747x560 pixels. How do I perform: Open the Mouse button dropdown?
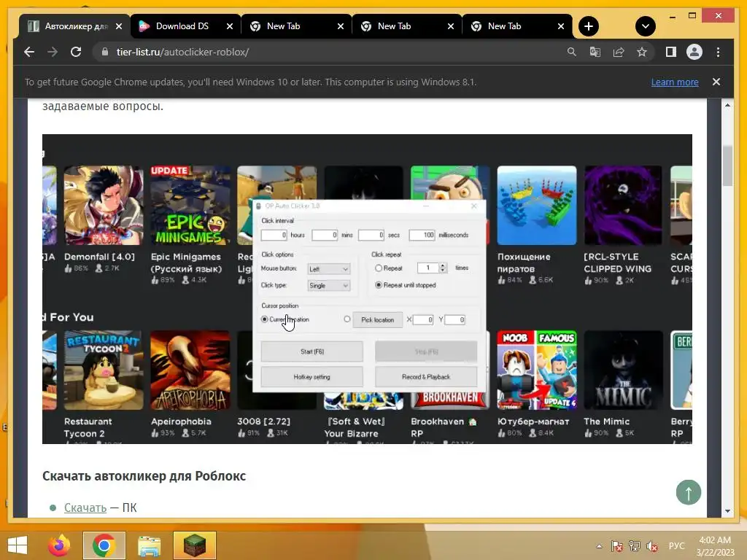[x=329, y=269]
